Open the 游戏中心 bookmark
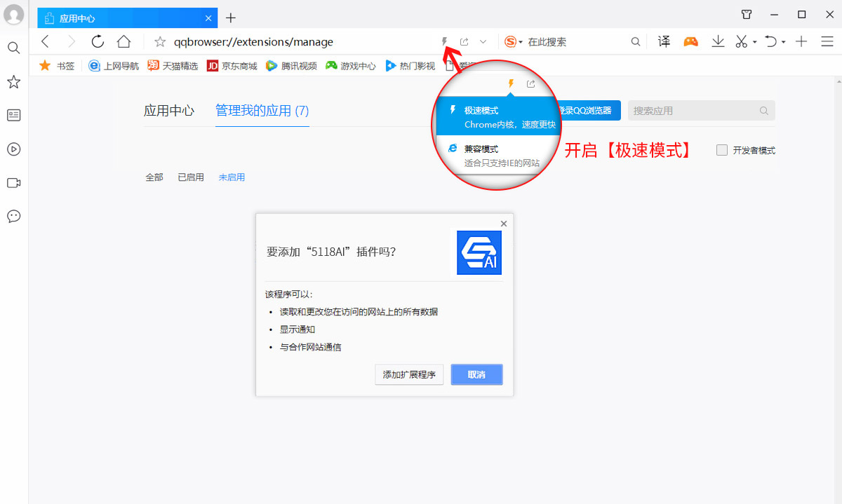The image size is (842, 504). pyautogui.click(x=350, y=66)
